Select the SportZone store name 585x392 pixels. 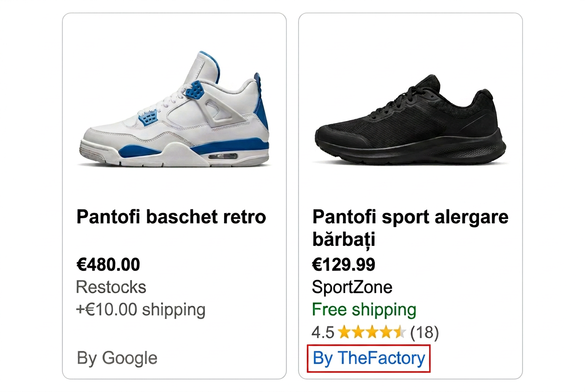tap(353, 287)
